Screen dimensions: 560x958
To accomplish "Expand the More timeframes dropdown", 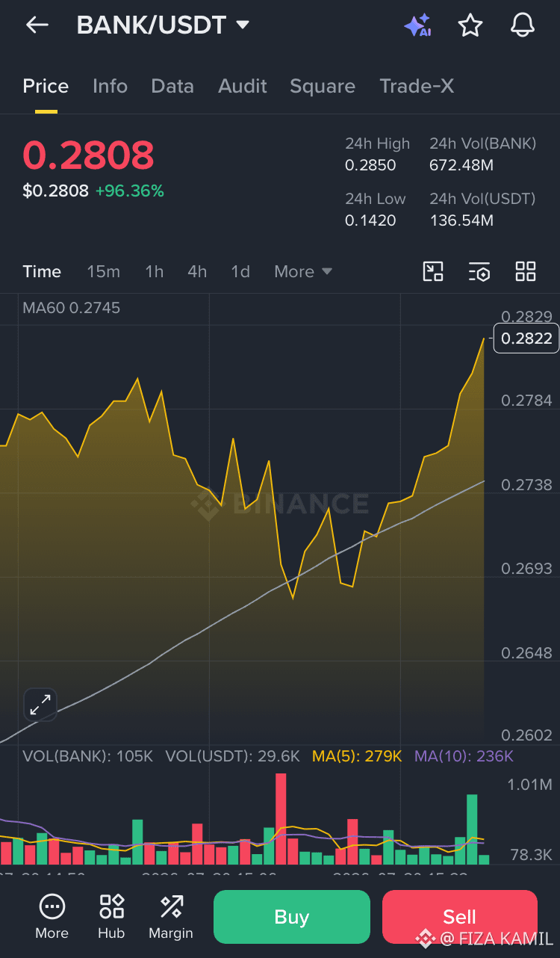I will (303, 271).
